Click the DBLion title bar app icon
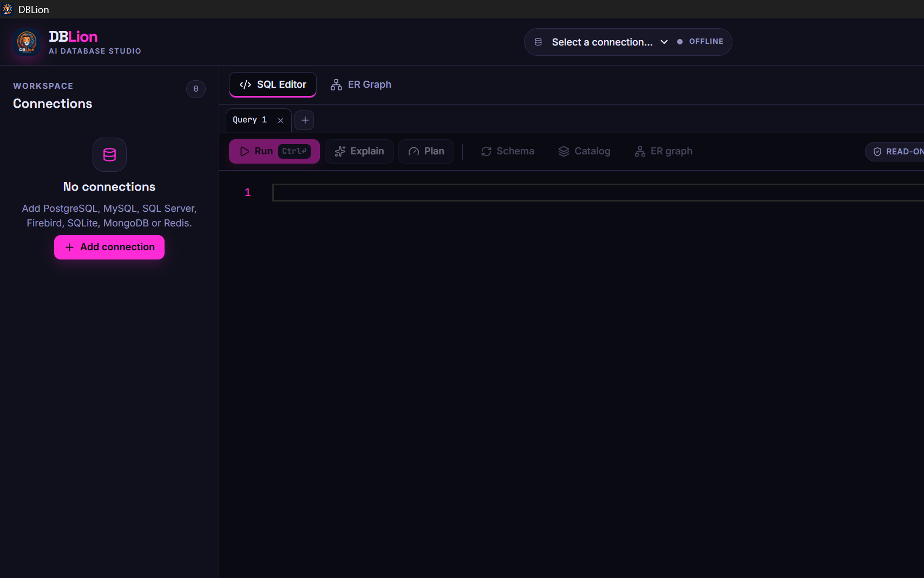The height and width of the screenshot is (578, 924). pyautogui.click(x=8, y=9)
